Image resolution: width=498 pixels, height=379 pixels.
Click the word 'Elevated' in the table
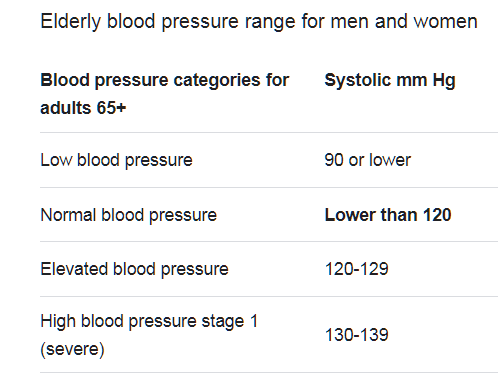pos(74,269)
